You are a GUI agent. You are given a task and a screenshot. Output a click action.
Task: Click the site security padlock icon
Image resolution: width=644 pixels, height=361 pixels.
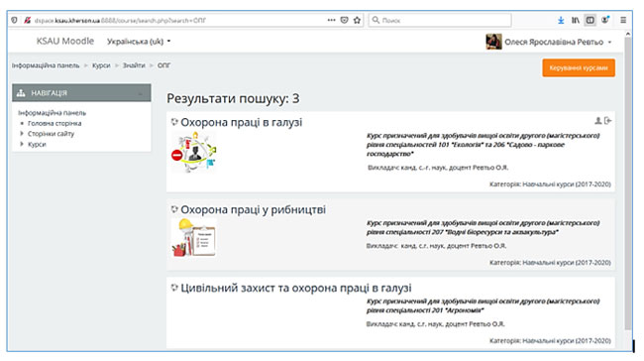[x=27, y=20]
